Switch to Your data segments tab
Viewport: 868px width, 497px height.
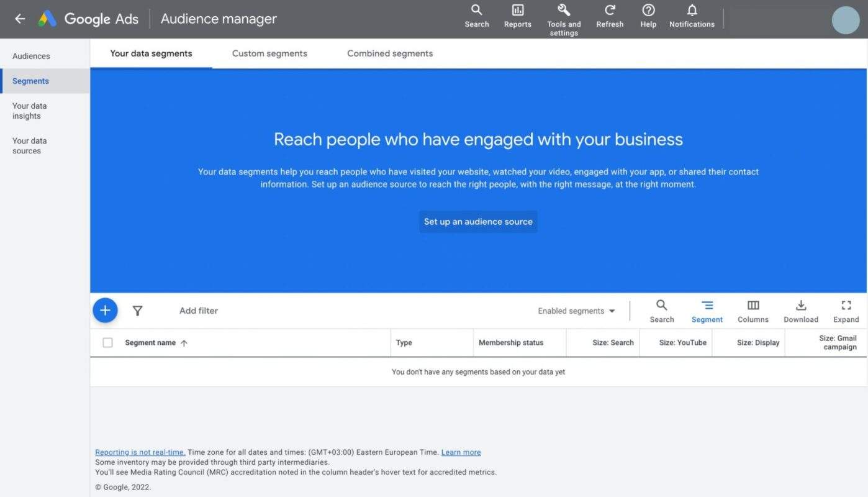[151, 53]
